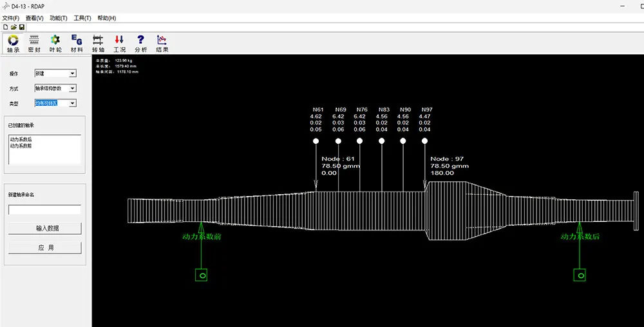
Task: Click the N76 node marker circle
Action: (x=360, y=141)
